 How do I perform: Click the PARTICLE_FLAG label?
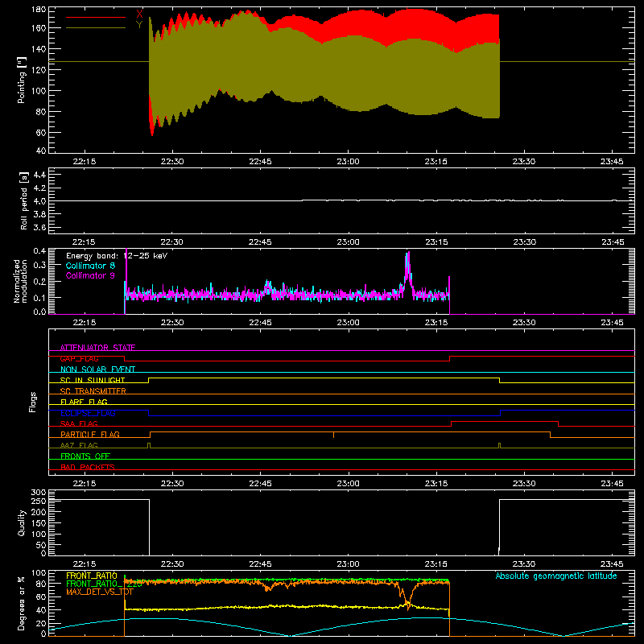(90, 434)
